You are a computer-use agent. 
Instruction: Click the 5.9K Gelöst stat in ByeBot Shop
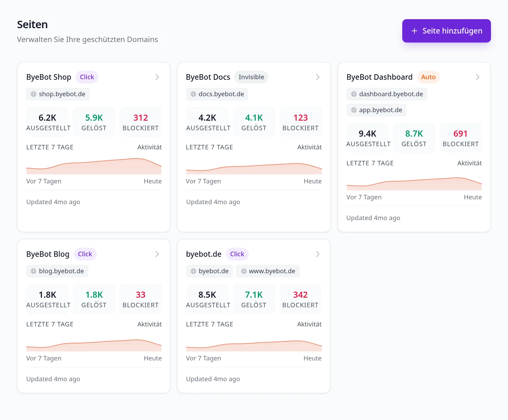(x=94, y=122)
